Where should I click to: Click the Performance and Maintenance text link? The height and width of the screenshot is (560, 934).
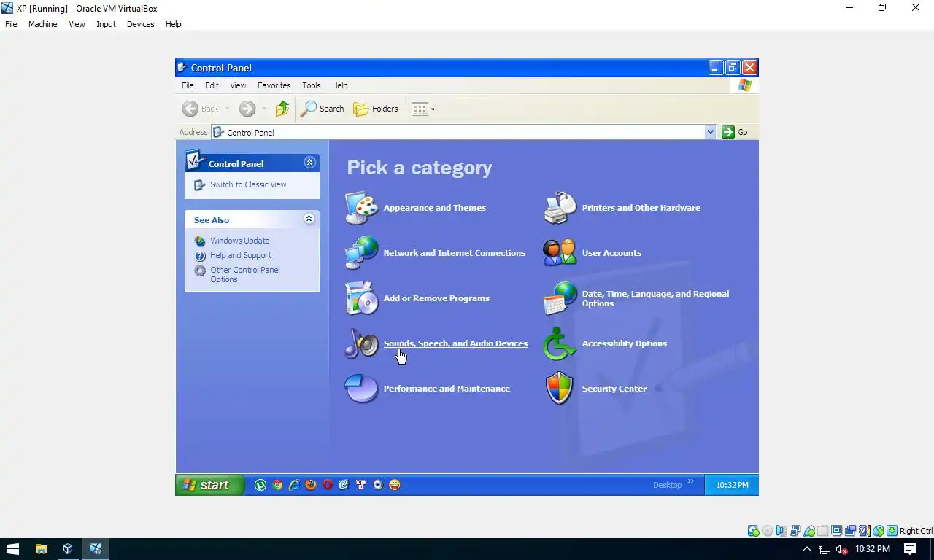click(x=447, y=389)
